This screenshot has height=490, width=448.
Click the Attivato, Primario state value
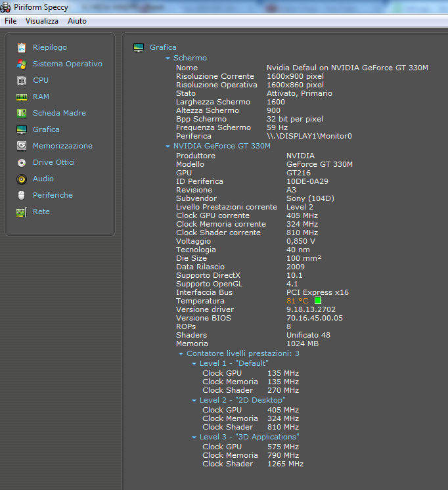point(300,93)
